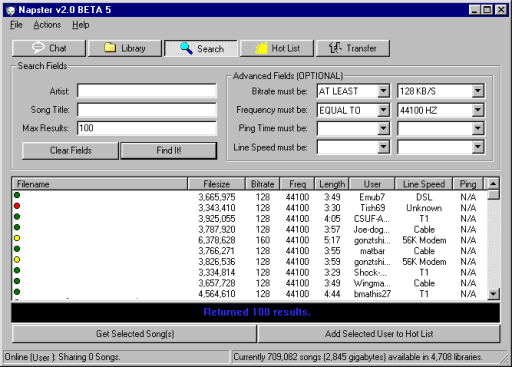Click green status dot for Shock row
This screenshot has height=367, width=512.
click(17, 270)
